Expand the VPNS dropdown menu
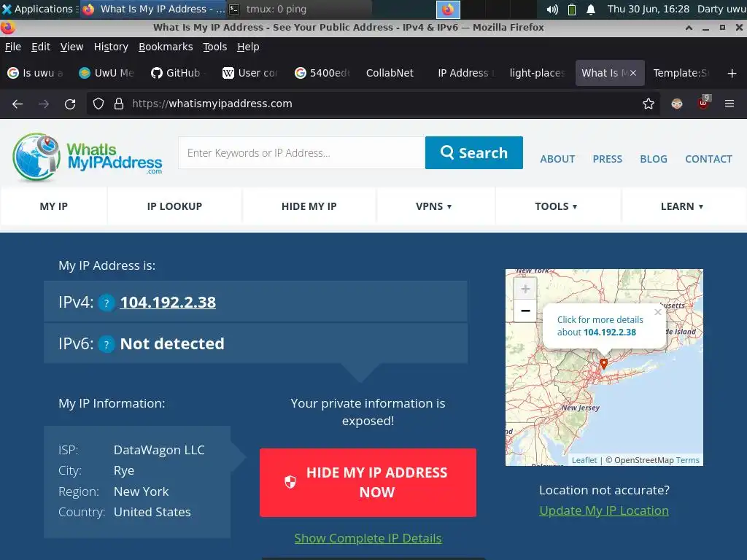 pyautogui.click(x=433, y=206)
